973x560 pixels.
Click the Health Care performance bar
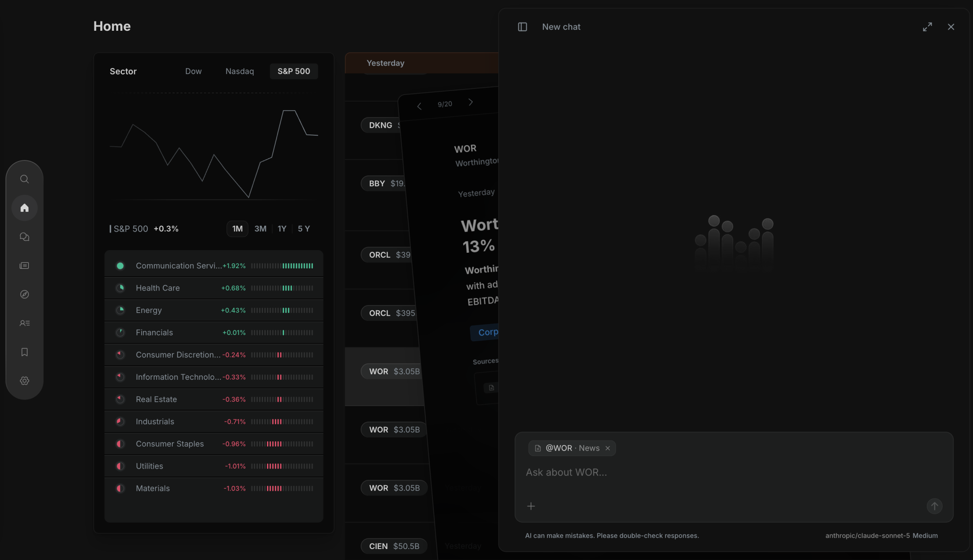click(x=282, y=288)
